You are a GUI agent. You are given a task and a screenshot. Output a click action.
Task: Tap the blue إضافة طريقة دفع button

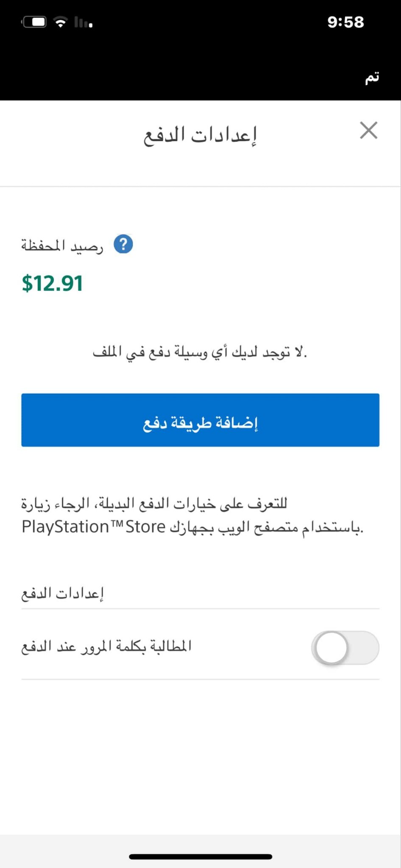200,420
